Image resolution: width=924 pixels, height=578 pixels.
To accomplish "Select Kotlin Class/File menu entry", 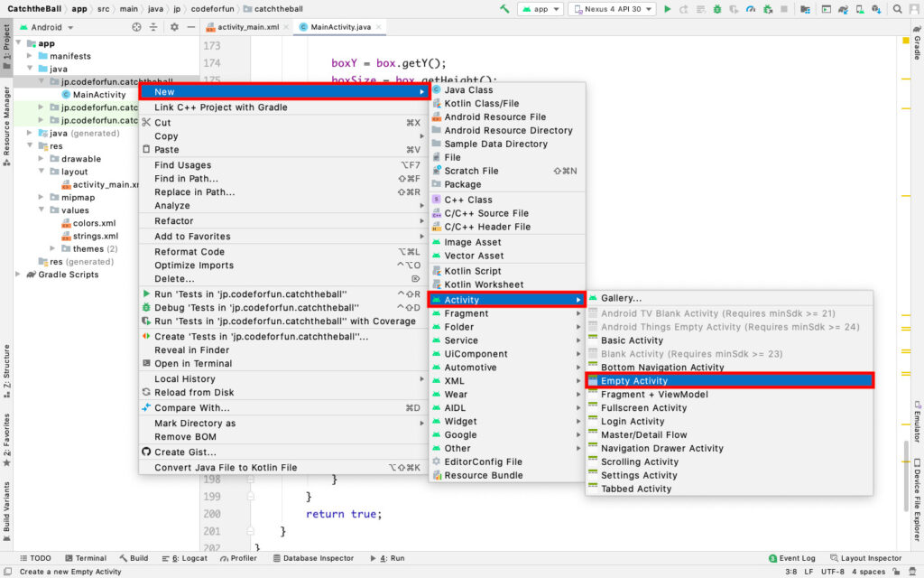I will 507,103.
